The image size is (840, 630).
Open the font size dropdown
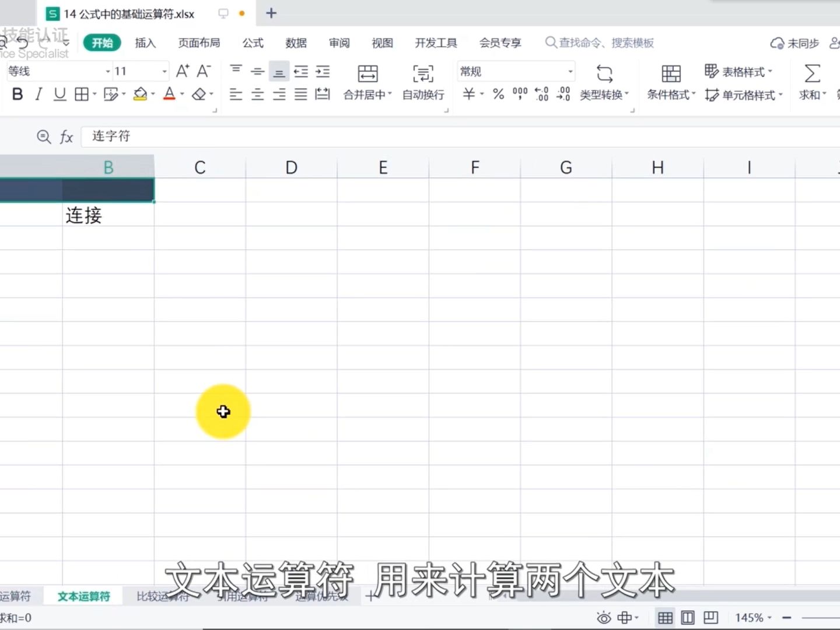[x=163, y=71]
